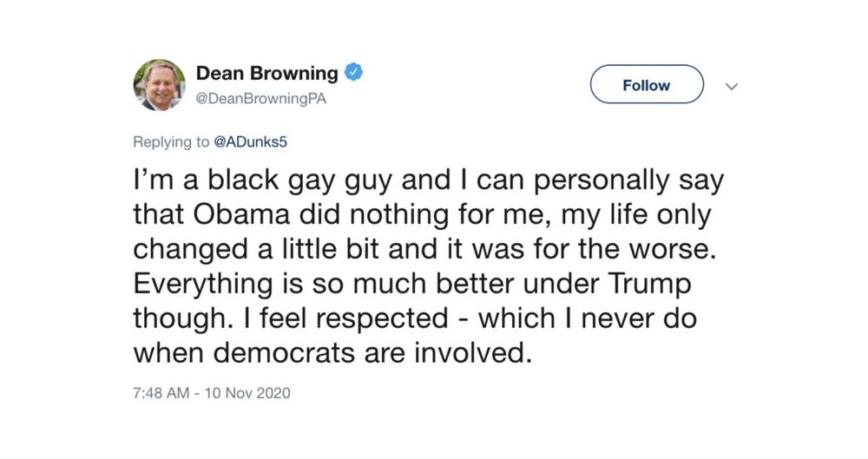Click the 10 Nov 2020 date

(247, 393)
